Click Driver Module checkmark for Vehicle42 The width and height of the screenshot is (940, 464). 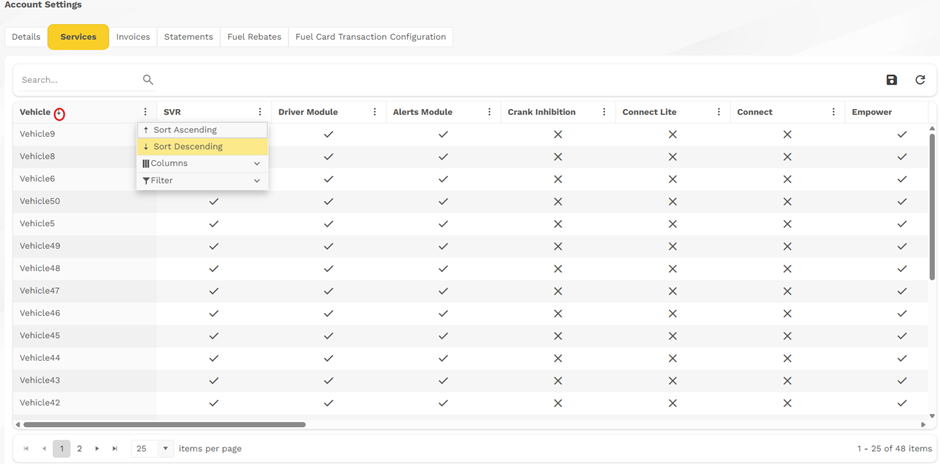[x=329, y=403]
